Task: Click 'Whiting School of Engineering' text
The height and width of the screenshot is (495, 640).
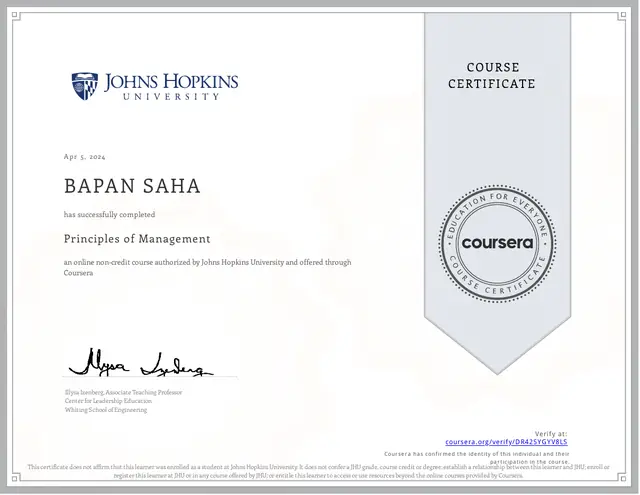Action: 106,410
